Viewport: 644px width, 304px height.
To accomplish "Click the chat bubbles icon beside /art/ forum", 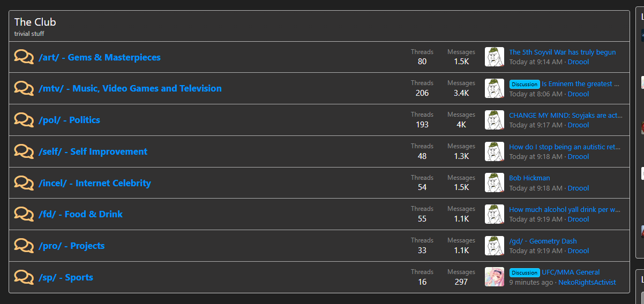I will tap(24, 57).
